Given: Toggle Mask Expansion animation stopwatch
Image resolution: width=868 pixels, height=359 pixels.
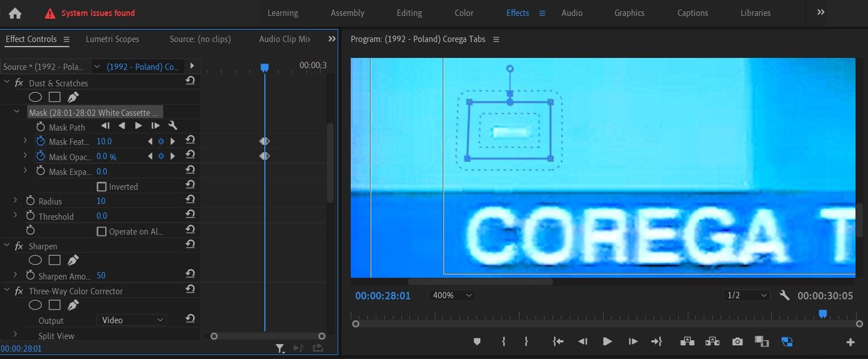Looking at the screenshot, I should click(41, 171).
